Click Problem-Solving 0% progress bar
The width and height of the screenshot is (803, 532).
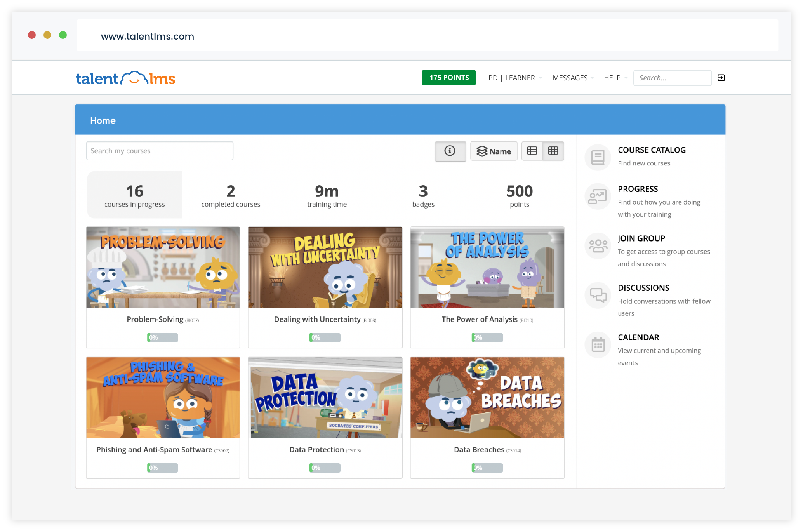163,337
